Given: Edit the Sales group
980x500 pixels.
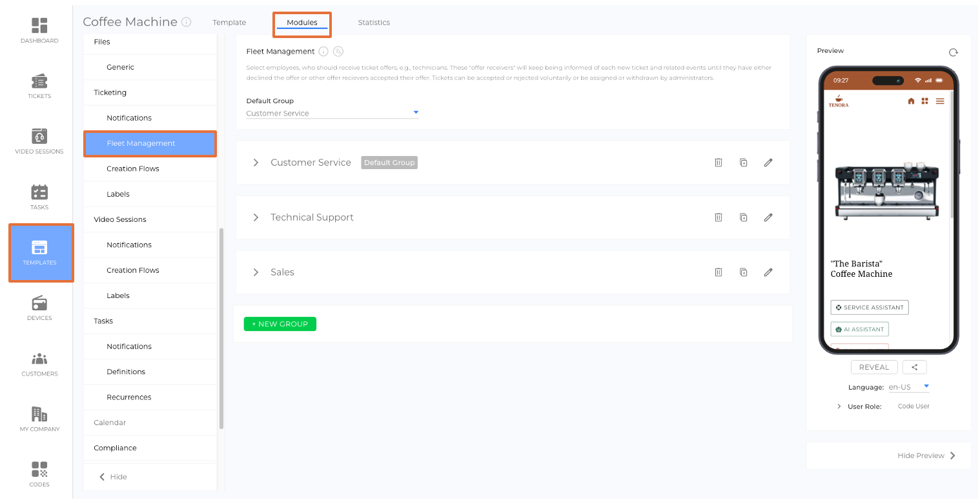Looking at the screenshot, I should [768, 272].
